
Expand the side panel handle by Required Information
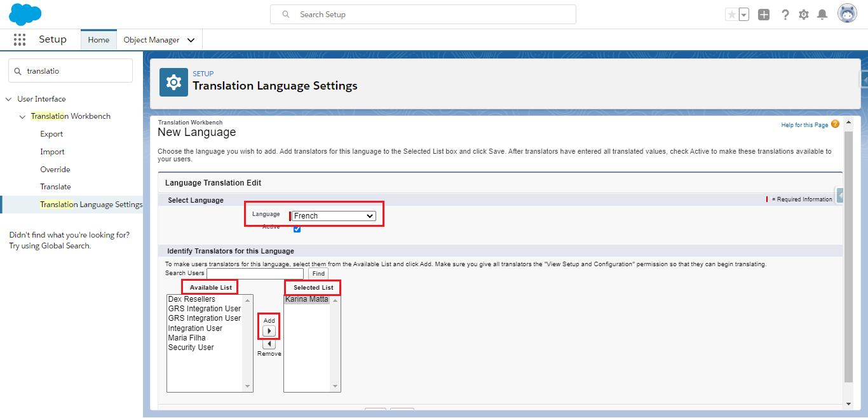coord(840,196)
